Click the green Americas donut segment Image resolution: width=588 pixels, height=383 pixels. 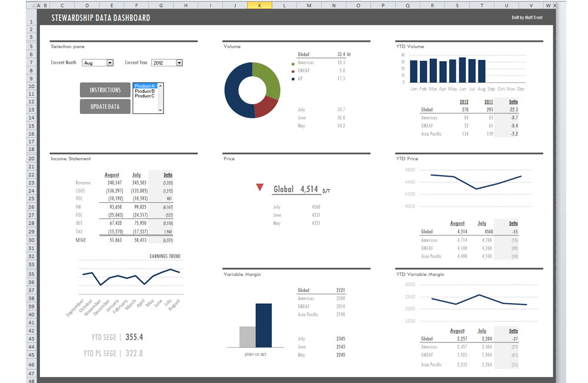click(x=270, y=79)
